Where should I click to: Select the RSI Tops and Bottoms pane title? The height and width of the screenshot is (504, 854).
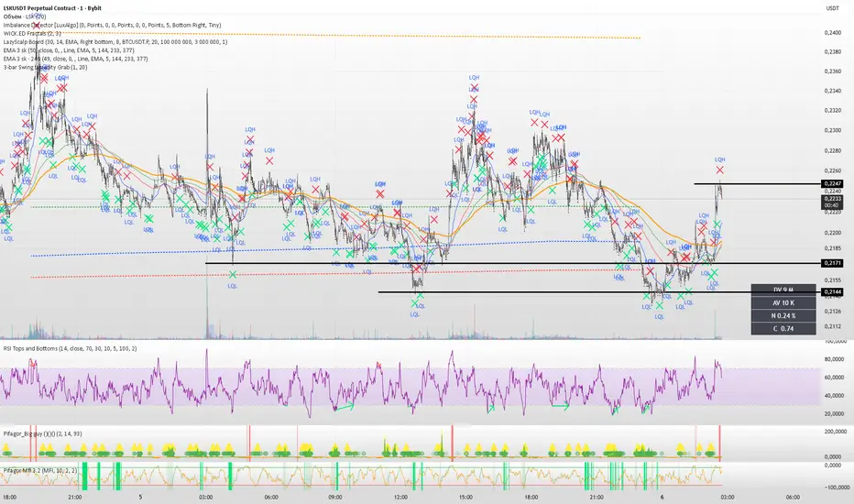coord(71,348)
